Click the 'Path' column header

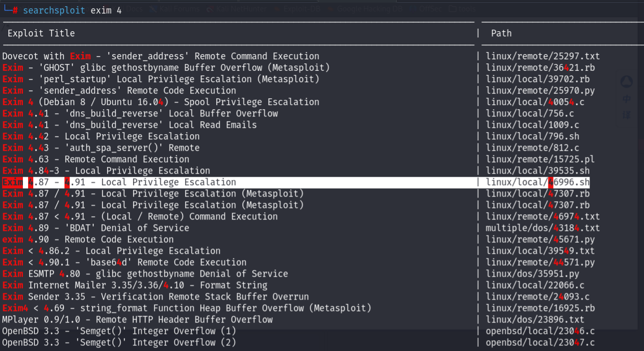tap(501, 33)
